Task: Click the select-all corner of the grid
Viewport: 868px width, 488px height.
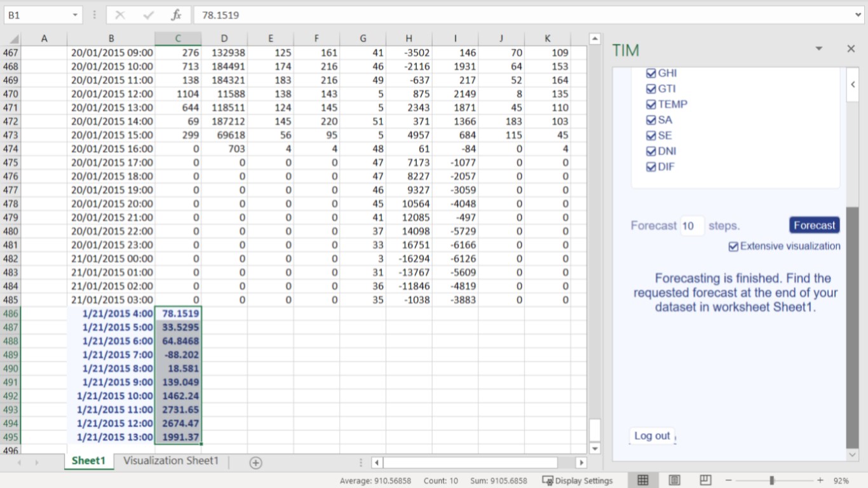Action: 13,39
